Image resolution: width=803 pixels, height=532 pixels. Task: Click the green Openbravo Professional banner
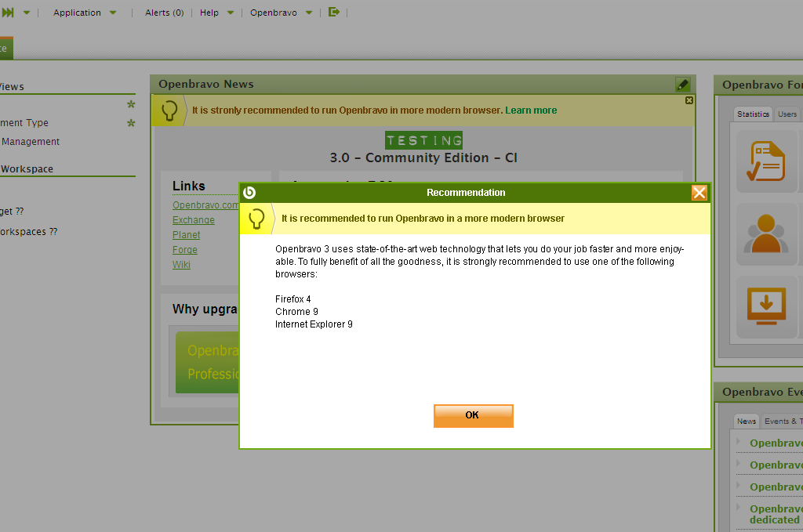(207, 362)
